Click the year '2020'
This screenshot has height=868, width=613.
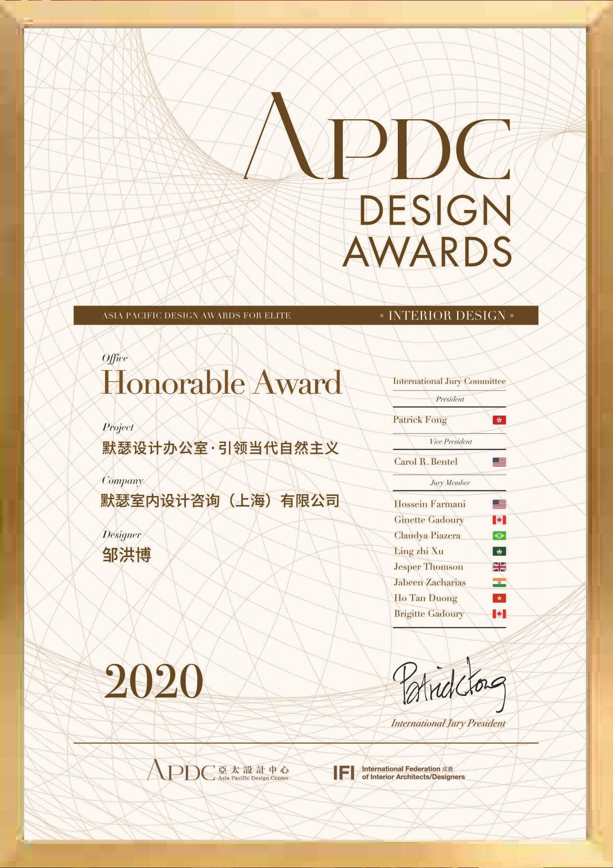tap(153, 681)
